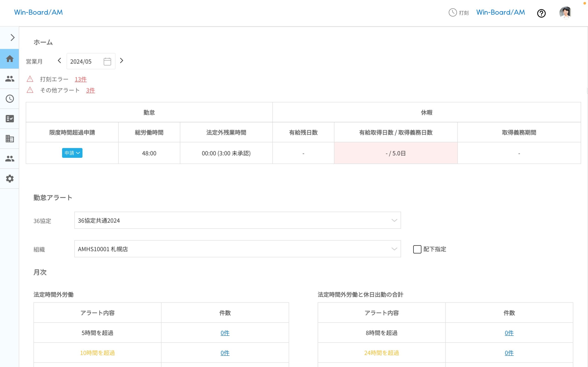588x367 pixels.
Task: Open the 13件 punch error link
Action: 80,79
